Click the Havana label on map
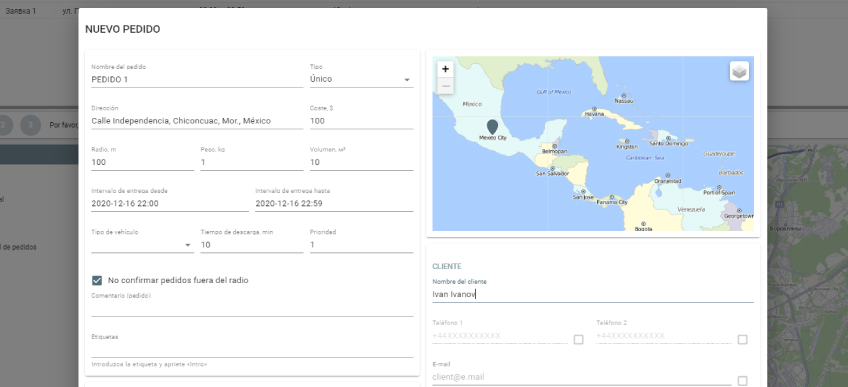 (x=594, y=114)
